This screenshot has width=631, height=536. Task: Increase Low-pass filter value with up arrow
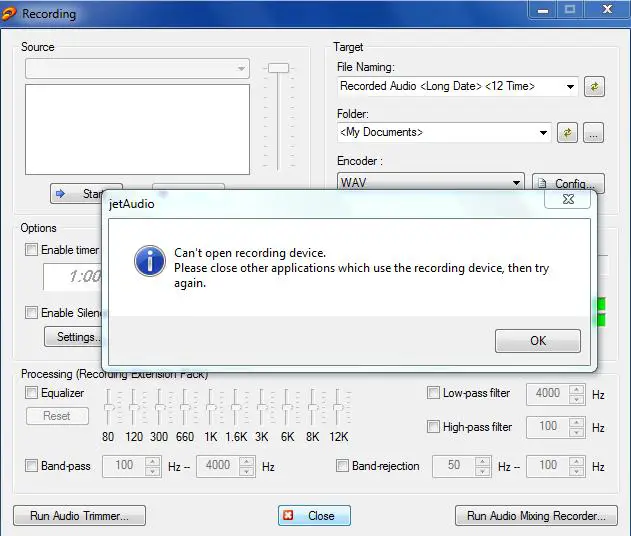pos(576,390)
